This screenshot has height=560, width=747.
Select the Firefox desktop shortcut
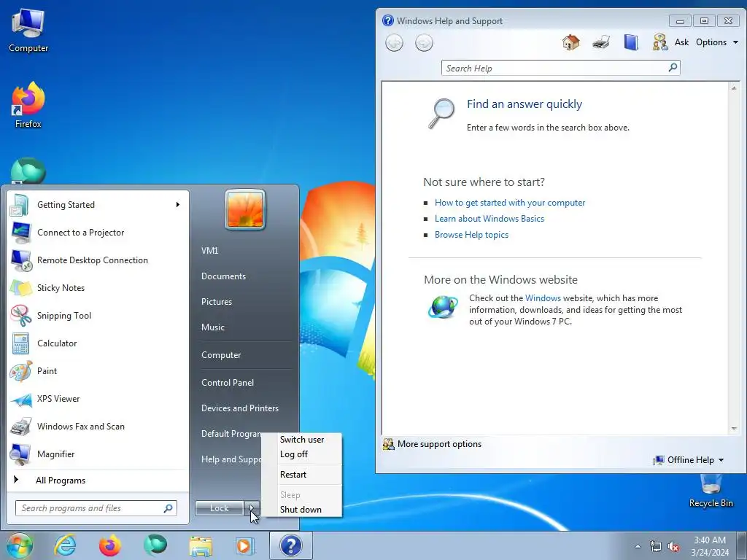click(28, 105)
